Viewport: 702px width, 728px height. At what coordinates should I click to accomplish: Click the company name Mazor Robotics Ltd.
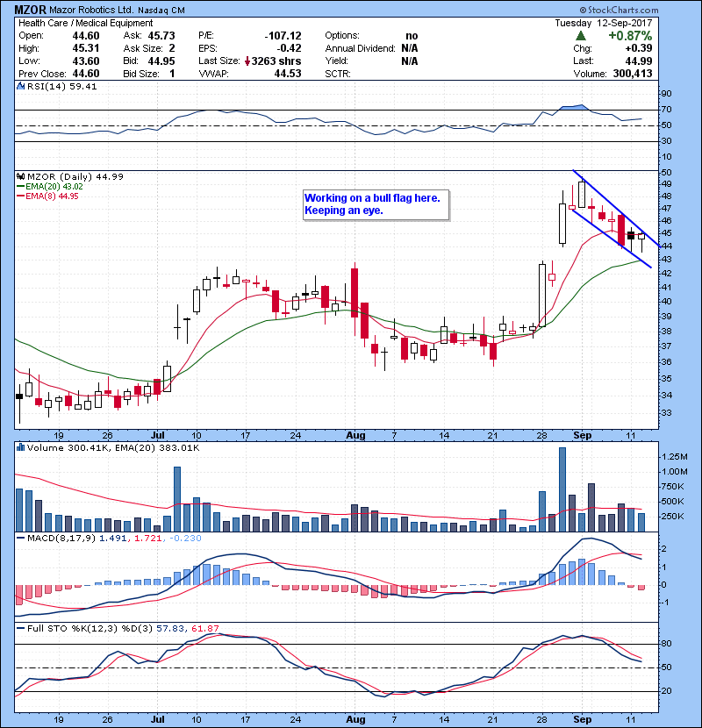(x=91, y=11)
